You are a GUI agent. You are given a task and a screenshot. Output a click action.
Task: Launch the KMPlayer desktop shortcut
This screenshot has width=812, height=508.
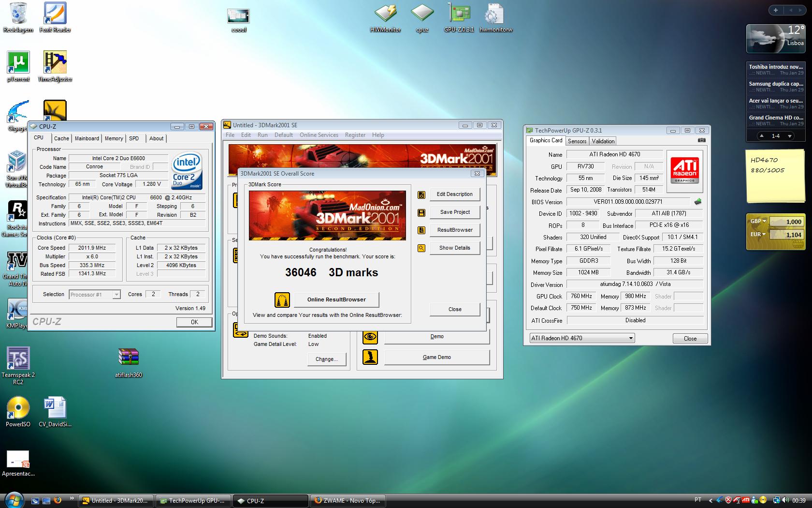[17, 314]
